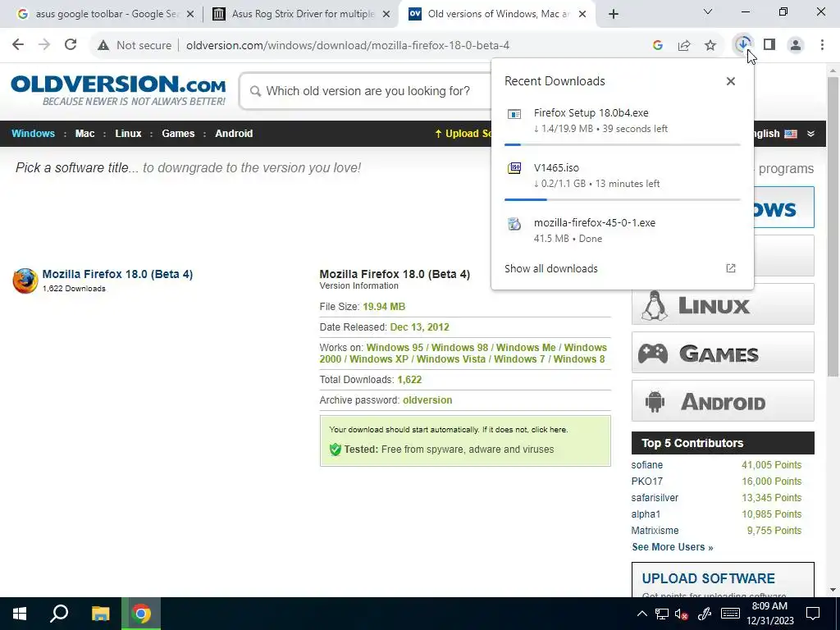Bookmark this page with star icon
The width and height of the screenshot is (840, 630).
(710, 46)
